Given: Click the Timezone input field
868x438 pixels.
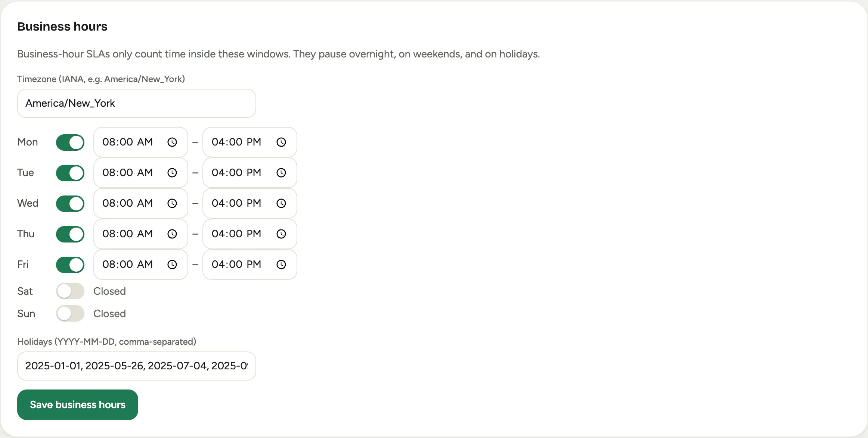Looking at the screenshot, I should tap(137, 103).
